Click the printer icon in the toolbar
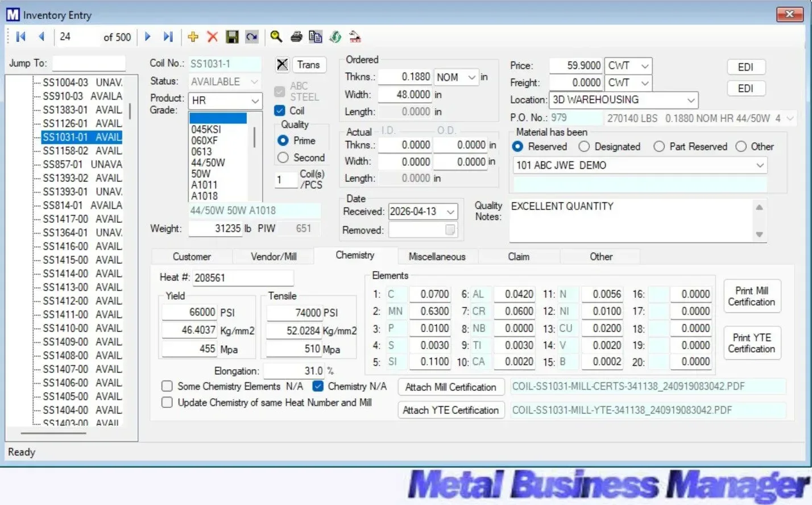This screenshot has height=505, width=812. tap(296, 36)
